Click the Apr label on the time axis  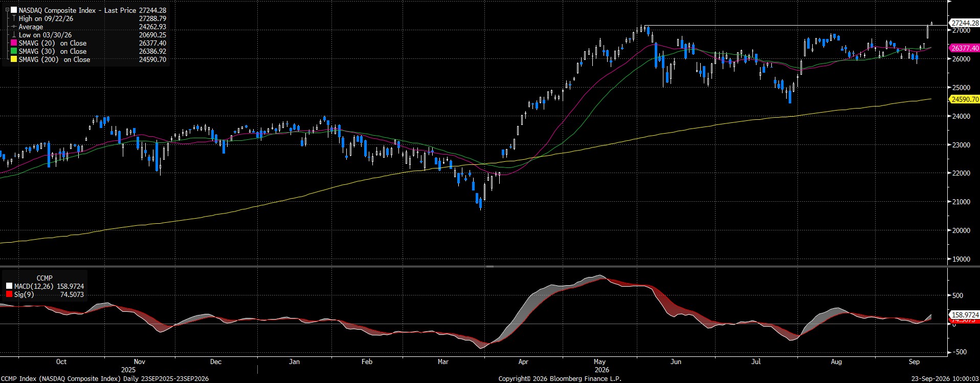[x=523, y=361]
